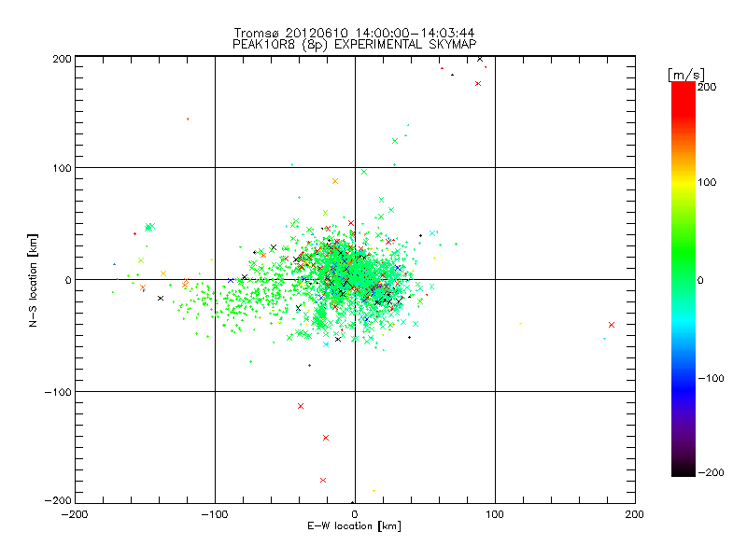The image size is (747, 560).
Task: Click the isolated black X left of the main cluster
Action: pos(161,298)
